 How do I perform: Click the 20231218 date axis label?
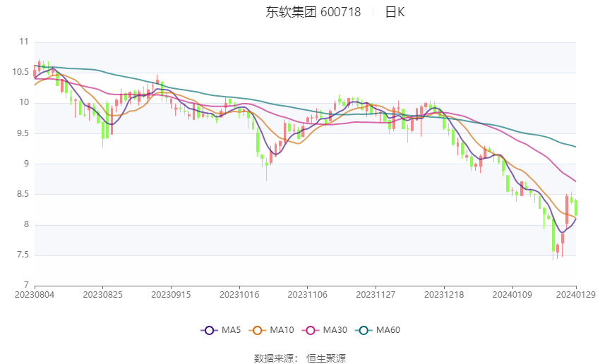point(444,295)
